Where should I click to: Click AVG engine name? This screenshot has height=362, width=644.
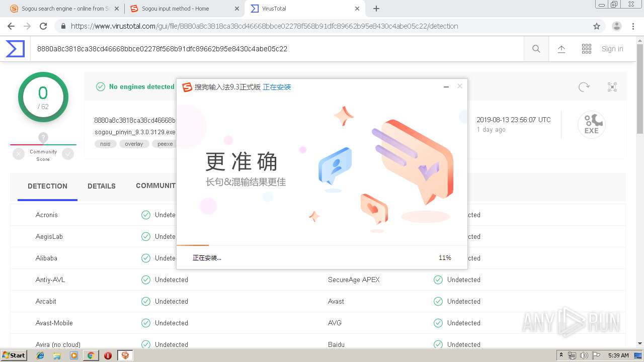pos(335,323)
